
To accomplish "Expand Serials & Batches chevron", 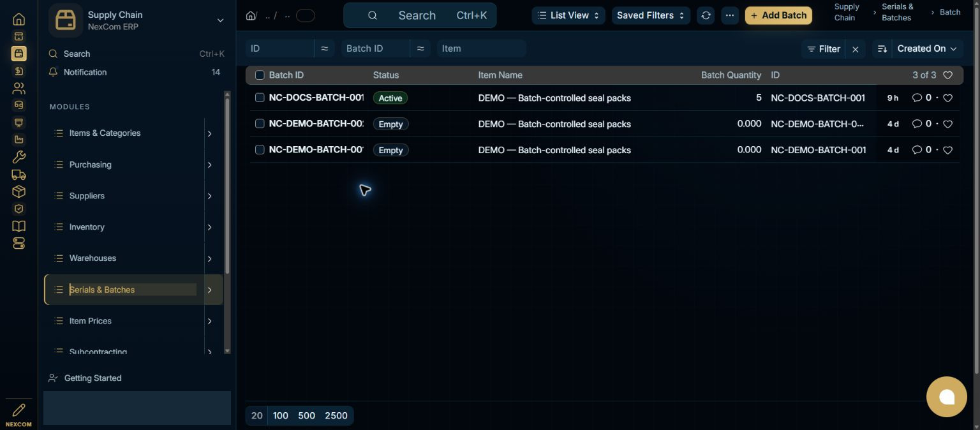I will coord(210,290).
